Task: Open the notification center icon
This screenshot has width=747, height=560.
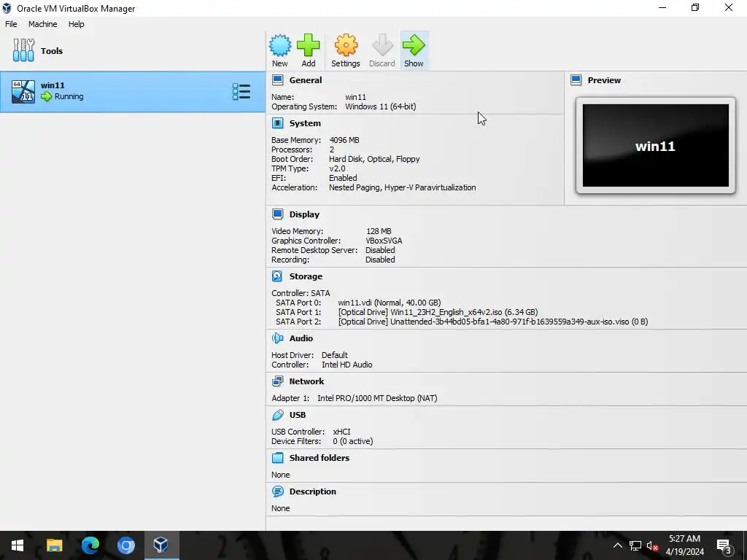Action: point(724,547)
